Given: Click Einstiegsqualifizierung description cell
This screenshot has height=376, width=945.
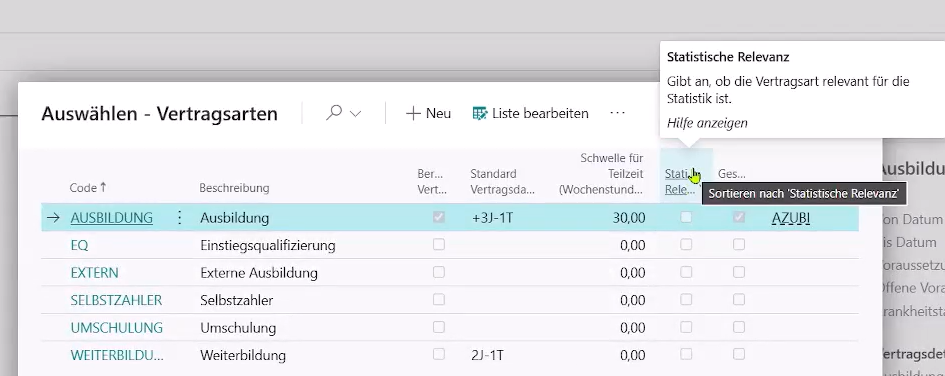Looking at the screenshot, I should pyautogui.click(x=268, y=245).
